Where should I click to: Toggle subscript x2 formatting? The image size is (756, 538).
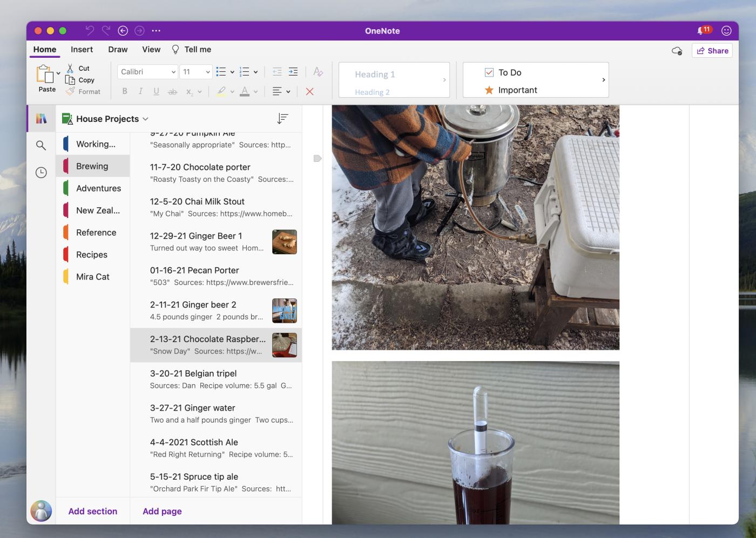(190, 92)
